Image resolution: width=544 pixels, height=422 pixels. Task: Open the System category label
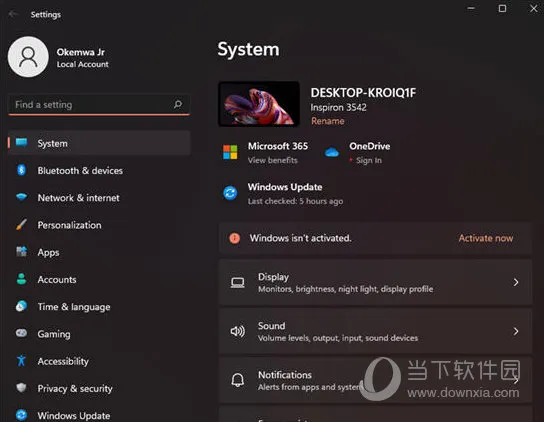click(x=52, y=143)
